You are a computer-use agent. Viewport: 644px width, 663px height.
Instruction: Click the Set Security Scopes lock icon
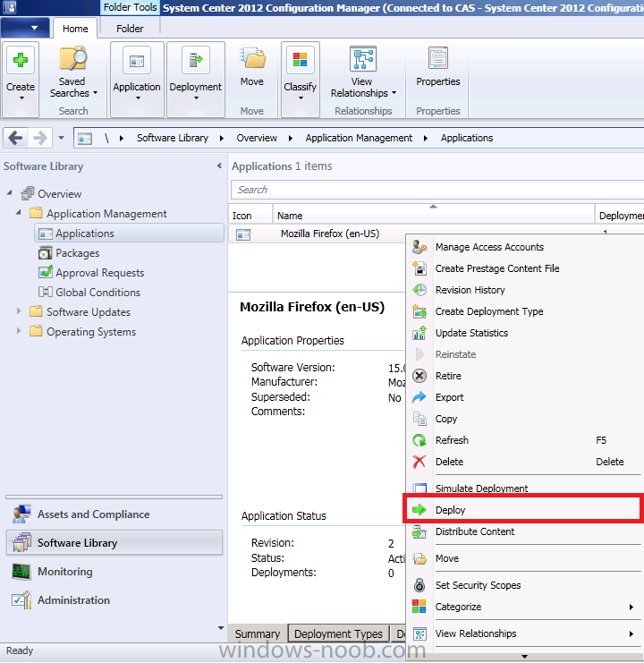(x=419, y=585)
